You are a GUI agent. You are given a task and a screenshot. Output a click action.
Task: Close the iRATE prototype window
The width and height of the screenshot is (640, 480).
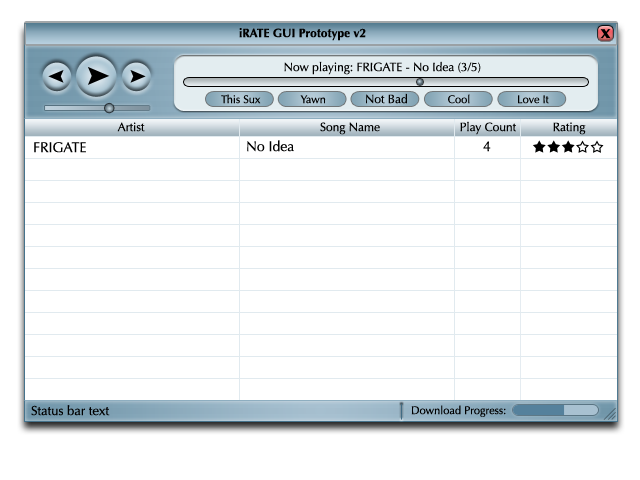point(605,33)
